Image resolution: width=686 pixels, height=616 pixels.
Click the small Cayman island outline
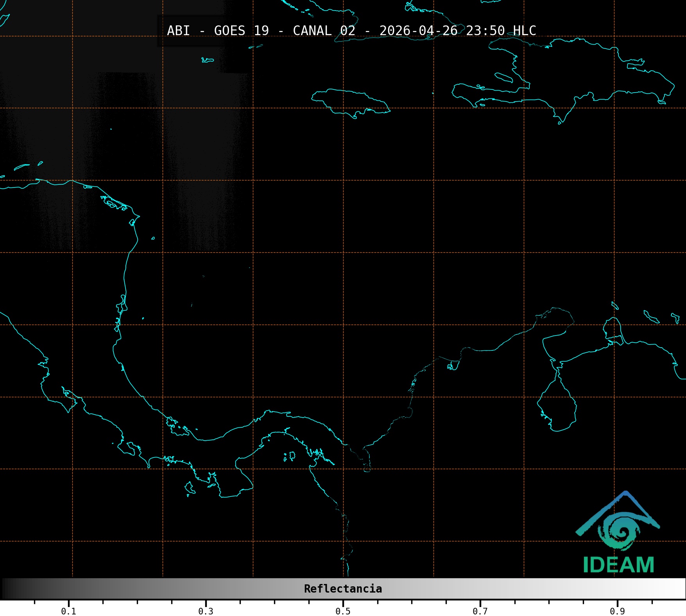(x=208, y=60)
